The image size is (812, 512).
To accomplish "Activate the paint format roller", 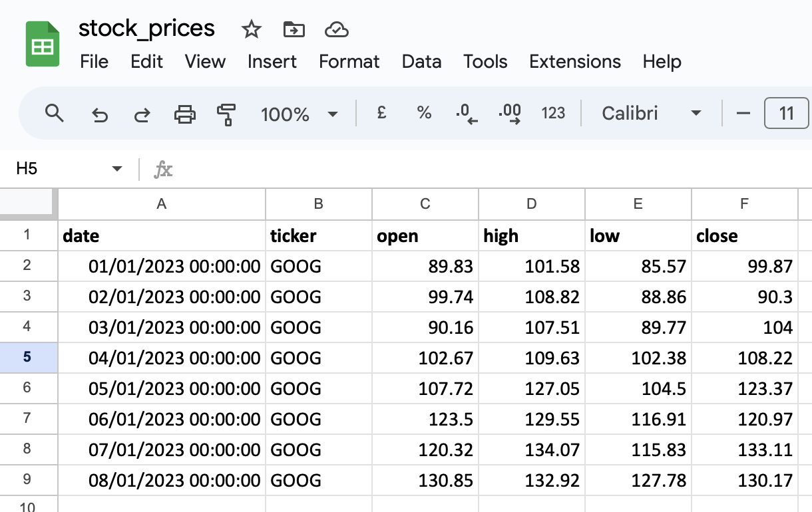I will click(227, 114).
